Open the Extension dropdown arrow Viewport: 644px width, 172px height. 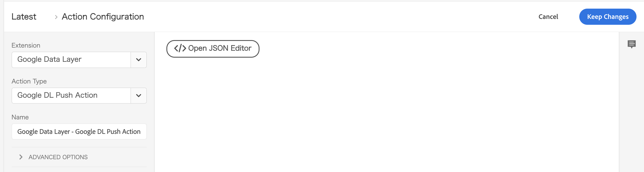coord(139,60)
